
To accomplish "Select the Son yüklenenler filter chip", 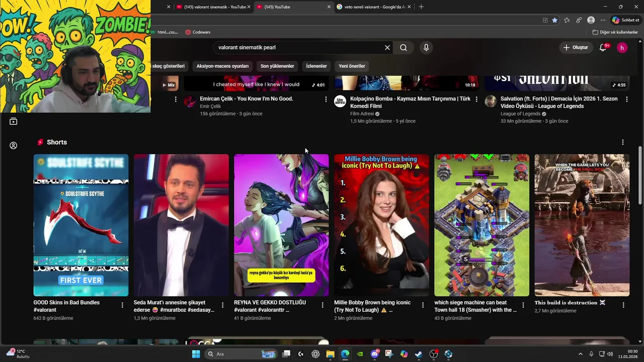I will coord(277,66).
